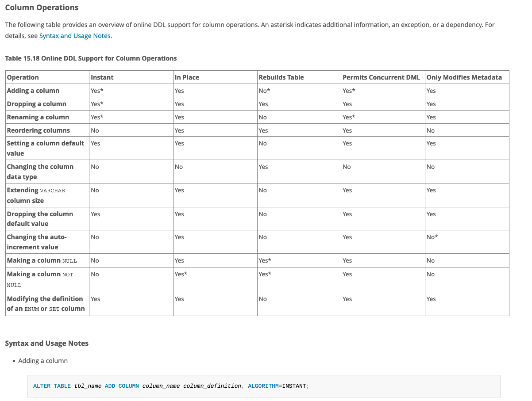This screenshot has height=401, width=532.
Task: Click the Renaming a column row label
Action: [38, 117]
